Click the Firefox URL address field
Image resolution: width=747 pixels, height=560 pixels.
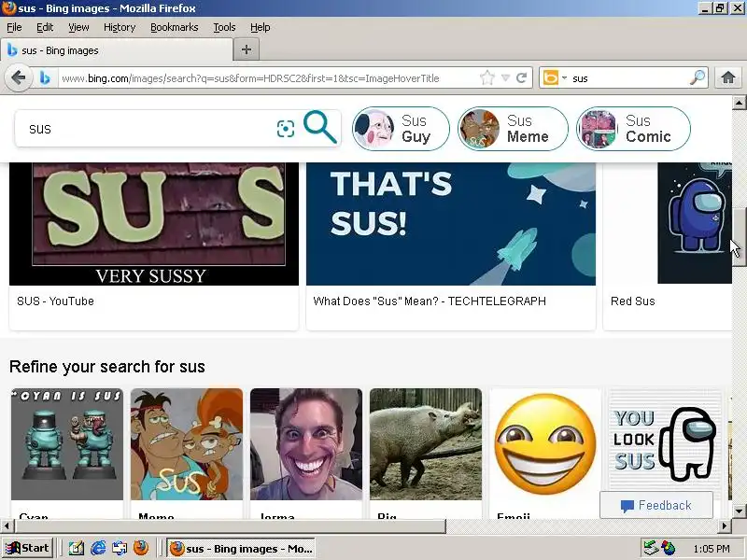[267, 78]
